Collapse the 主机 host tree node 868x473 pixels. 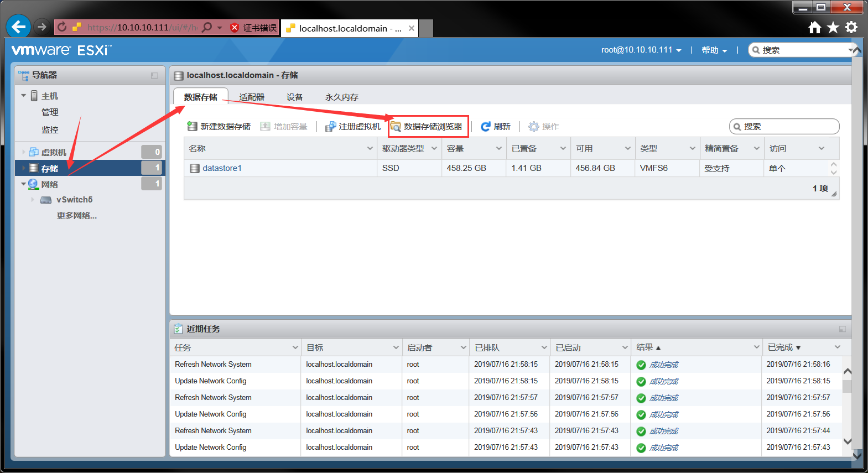[x=24, y=96]
